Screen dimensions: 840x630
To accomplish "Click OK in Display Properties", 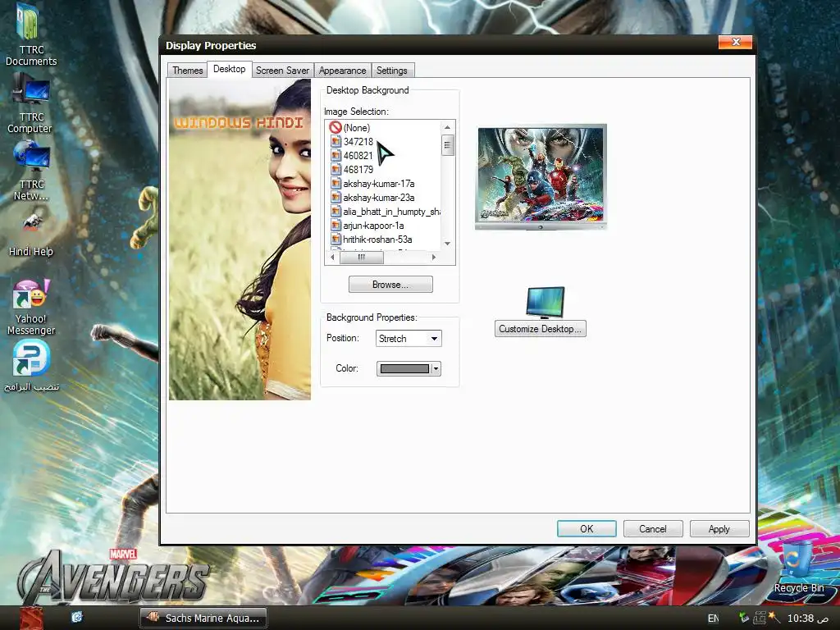I will point(587,529).
